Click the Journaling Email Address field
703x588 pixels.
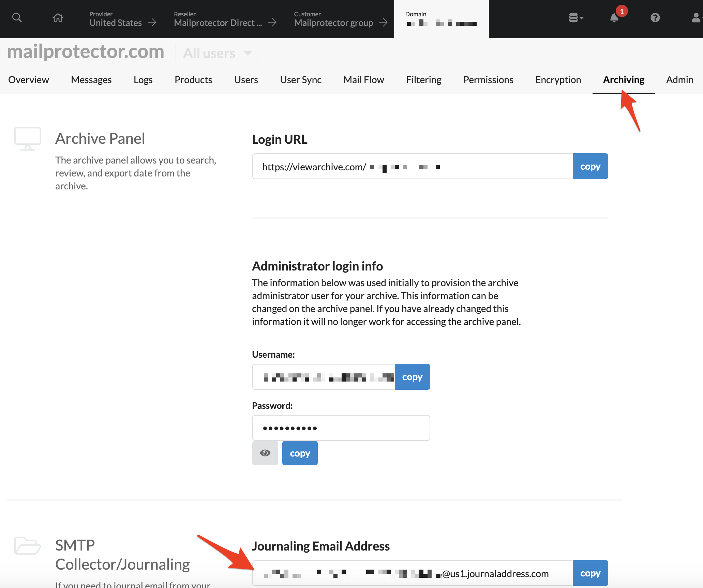[413, 573]
